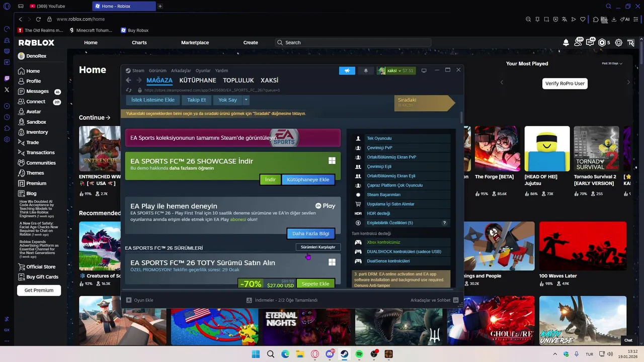Click Tek Oyunculu feature link
The height and width of the screenshot is (362, 644).
tap(379, 138)
